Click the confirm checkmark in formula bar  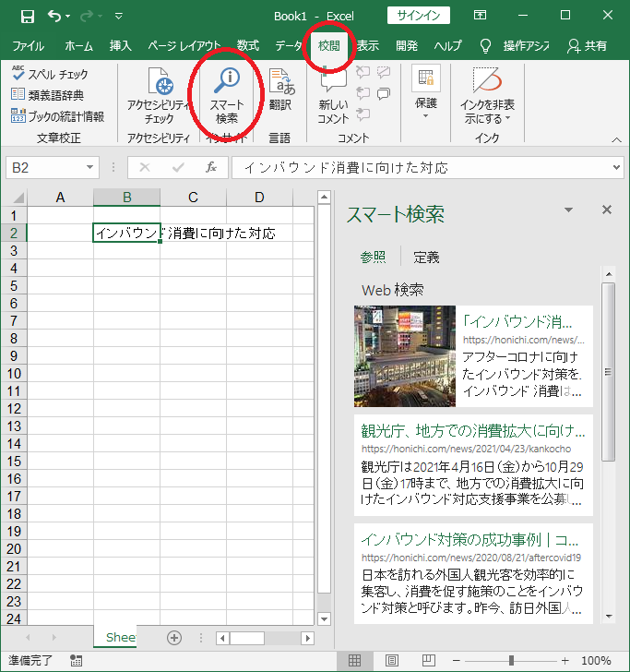pos(178,167)
